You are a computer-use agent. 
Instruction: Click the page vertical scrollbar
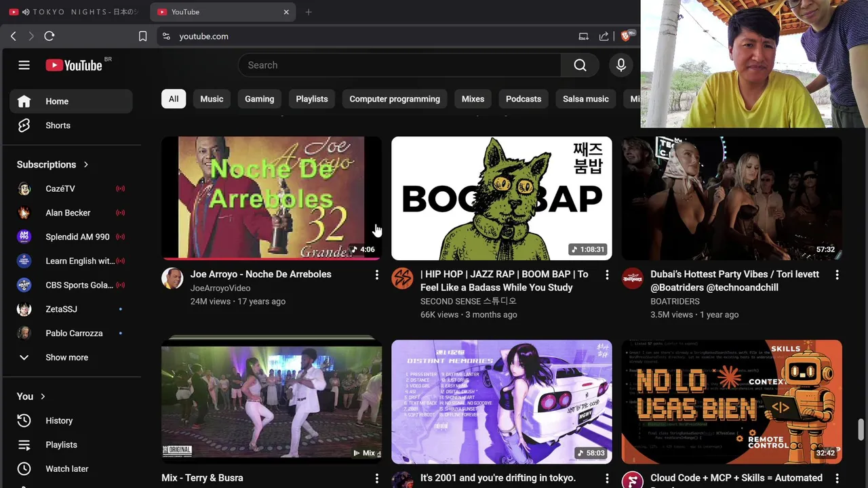[861, 429]
